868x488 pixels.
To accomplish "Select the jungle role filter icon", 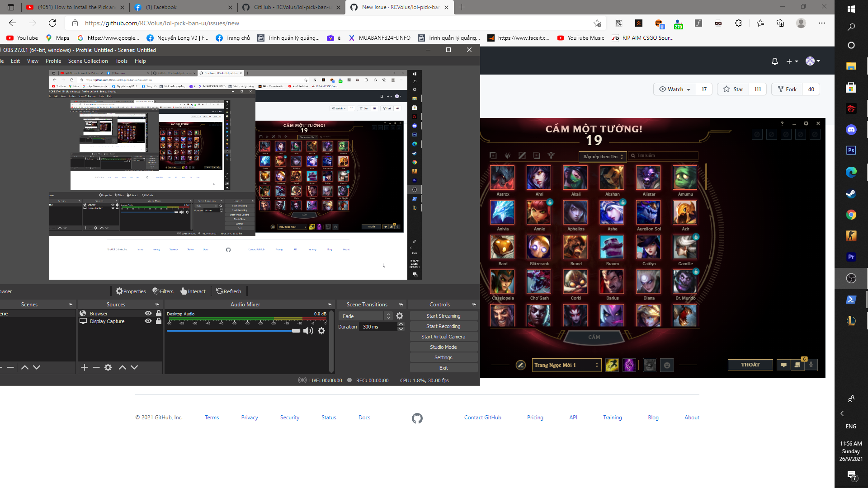I will click(508, 156).
